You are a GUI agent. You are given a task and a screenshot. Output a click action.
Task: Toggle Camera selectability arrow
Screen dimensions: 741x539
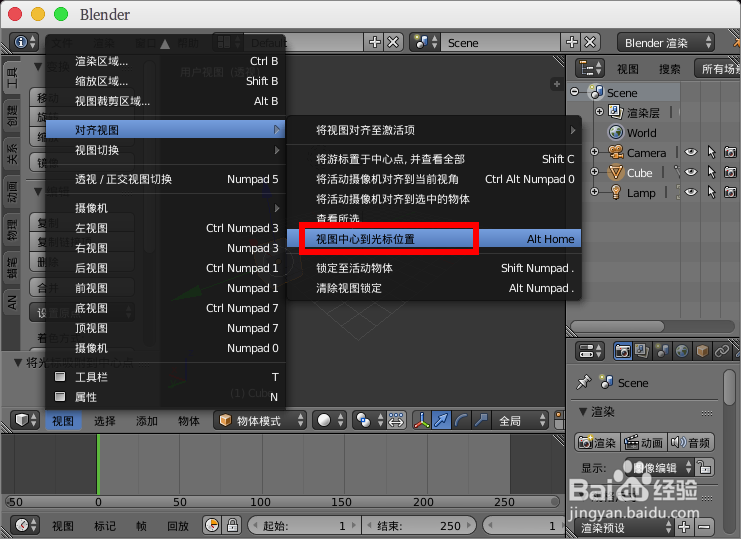point(711,152)
